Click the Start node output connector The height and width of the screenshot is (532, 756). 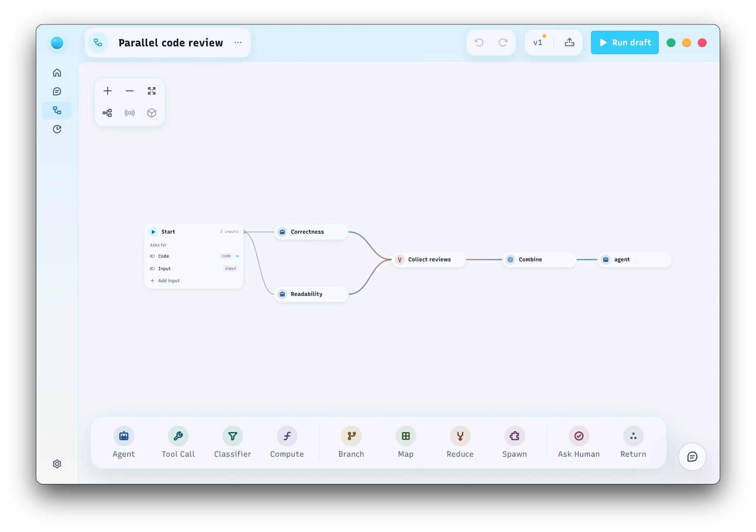(x=245, y=232)
